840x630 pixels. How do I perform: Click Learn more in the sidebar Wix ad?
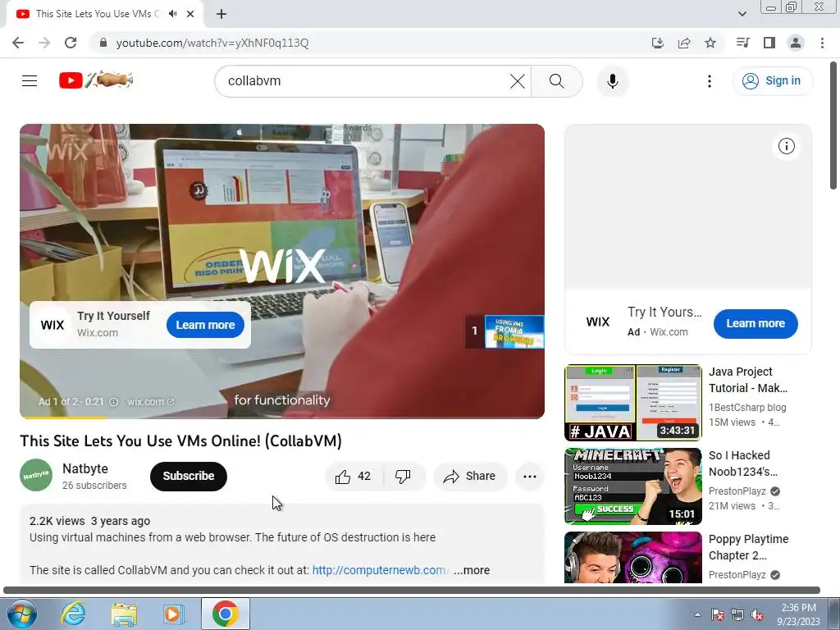756,323
